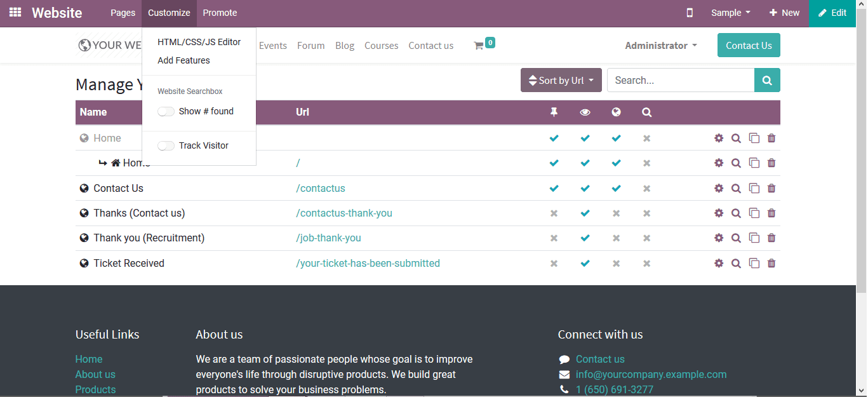
Task: Click the New button
Action: point(784,13)
